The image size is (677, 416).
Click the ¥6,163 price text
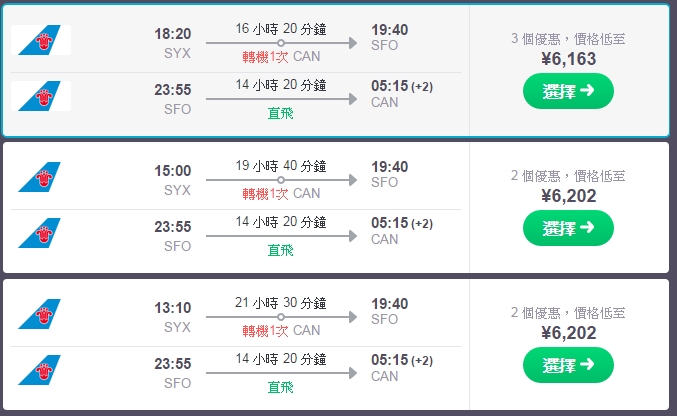pos(568,59)
